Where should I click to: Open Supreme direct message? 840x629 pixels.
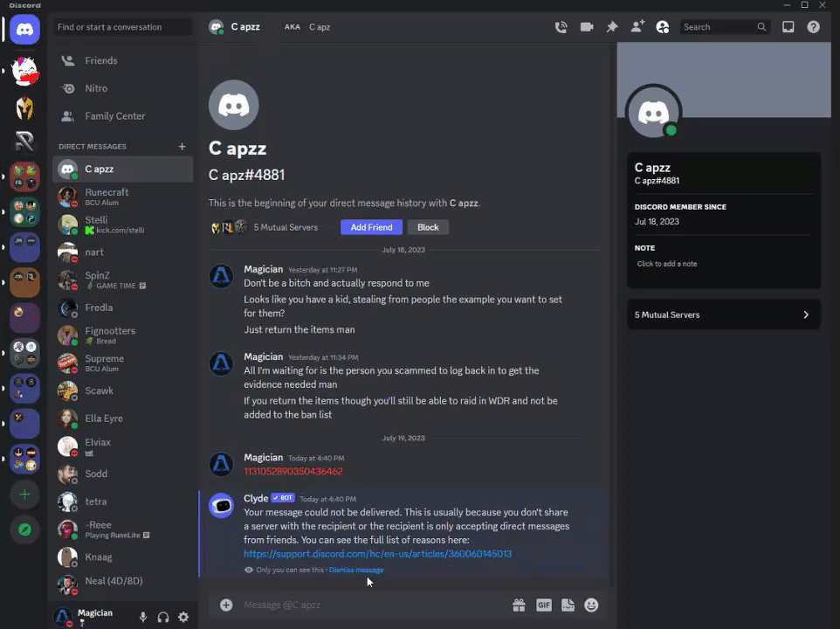pos(123,363)
